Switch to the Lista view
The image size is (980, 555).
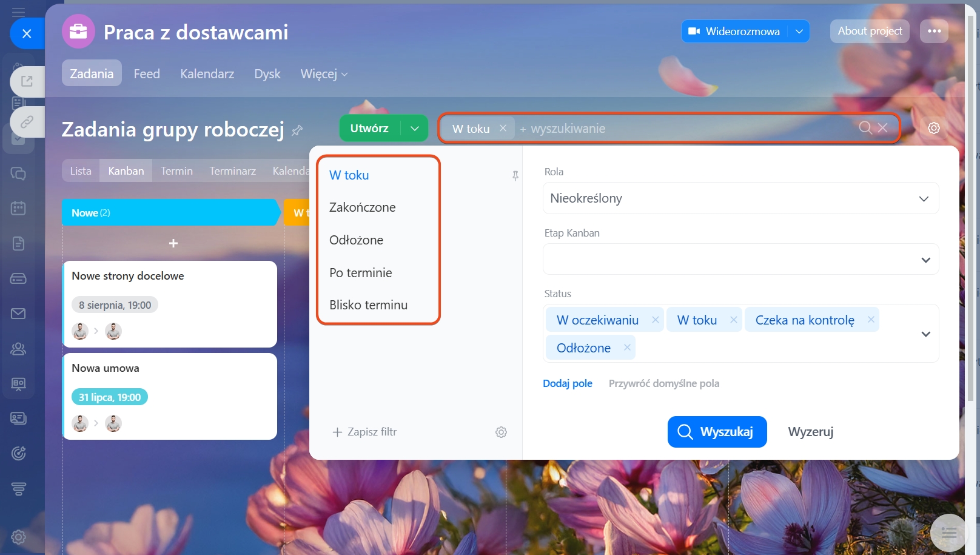tap(81, 171)
